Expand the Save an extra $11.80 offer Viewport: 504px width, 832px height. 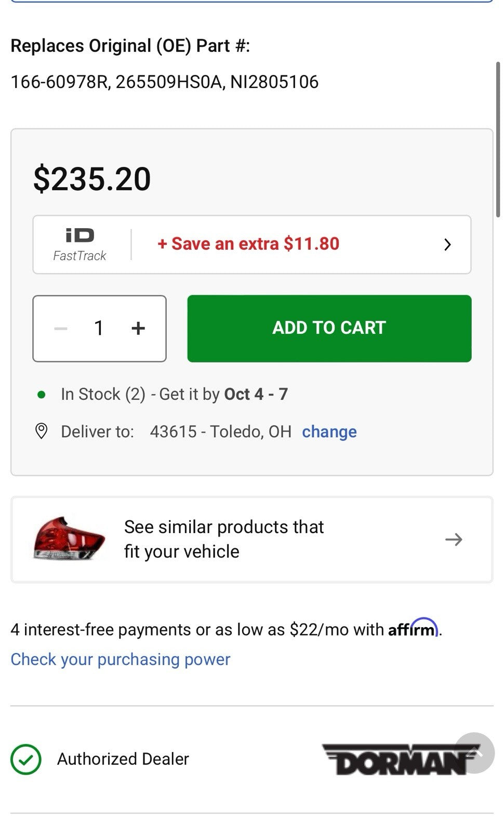(248, 244)
